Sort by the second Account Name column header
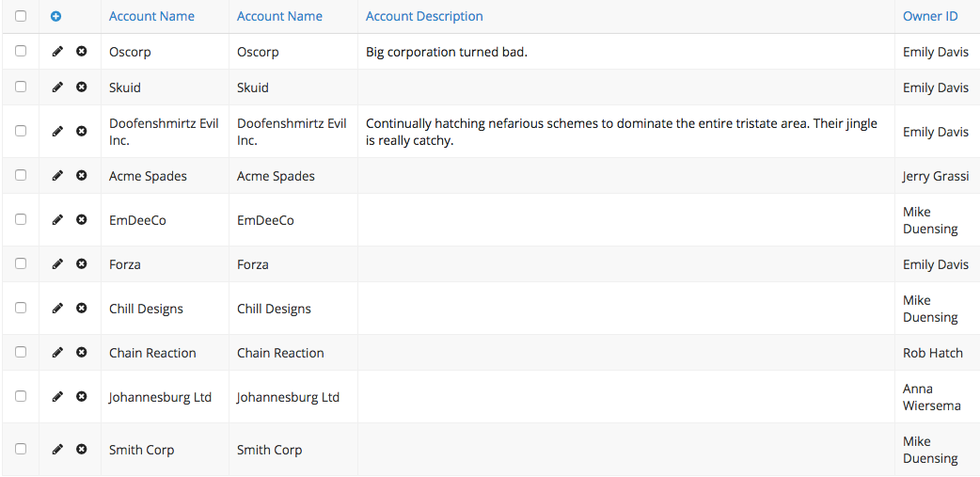The width and height of the screenshot is (980, 477). 280,16
